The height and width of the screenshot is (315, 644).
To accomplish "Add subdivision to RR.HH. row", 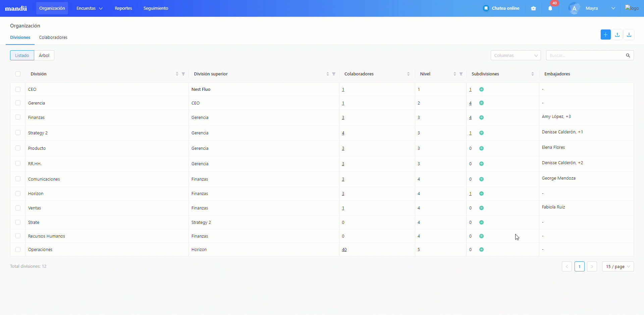I will coord(481,164).
